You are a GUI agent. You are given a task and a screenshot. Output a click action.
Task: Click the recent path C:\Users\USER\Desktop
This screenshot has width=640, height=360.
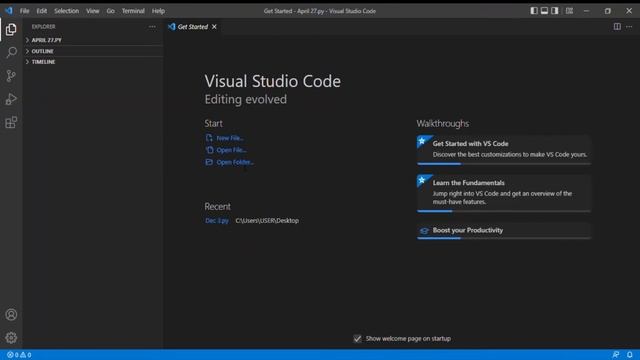coord(267,220)
